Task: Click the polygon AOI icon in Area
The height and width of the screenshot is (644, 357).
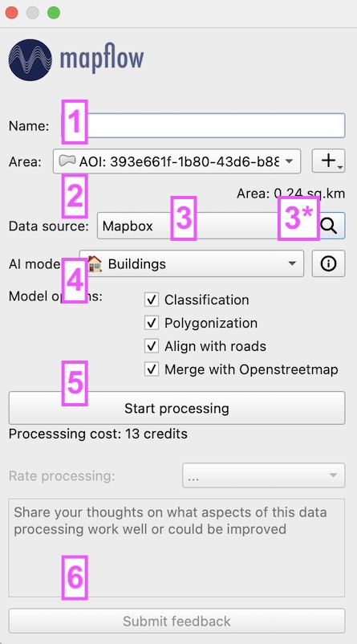Action: pos(67,161)
